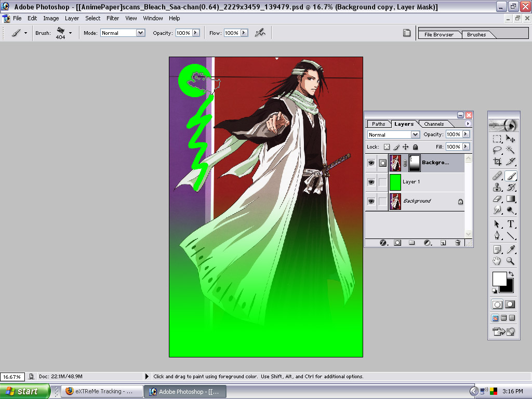Select the Pen tool

click(497, 235)
